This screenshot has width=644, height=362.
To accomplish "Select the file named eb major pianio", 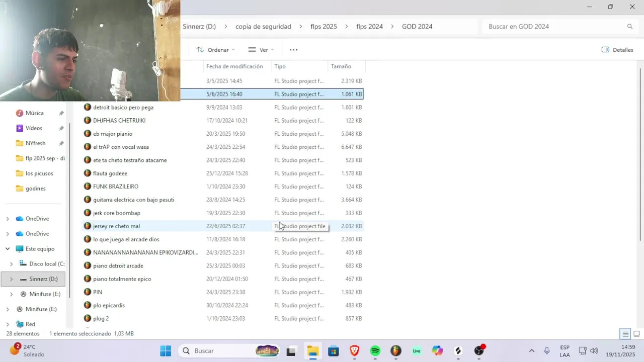I will coord(113,134).
